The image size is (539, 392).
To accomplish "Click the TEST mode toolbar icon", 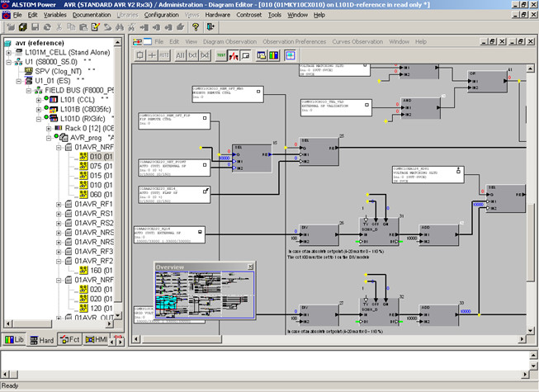I will coord(221,55).
